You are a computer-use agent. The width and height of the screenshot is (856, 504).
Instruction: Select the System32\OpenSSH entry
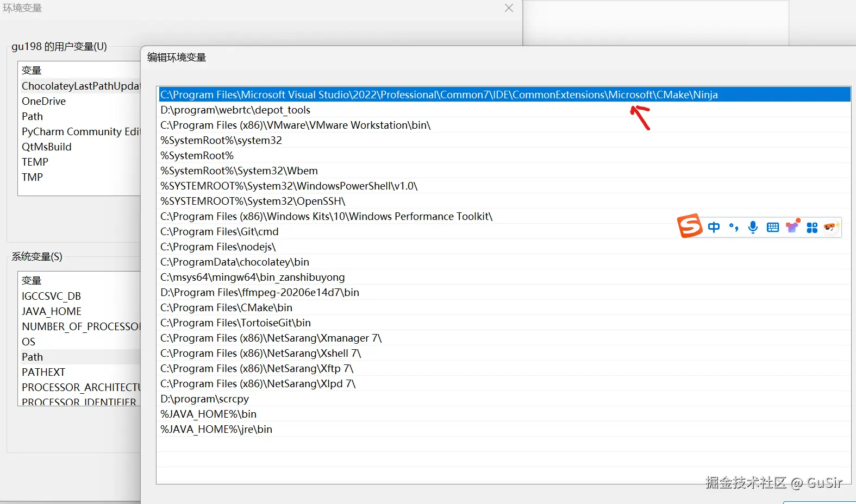(504, 201)
